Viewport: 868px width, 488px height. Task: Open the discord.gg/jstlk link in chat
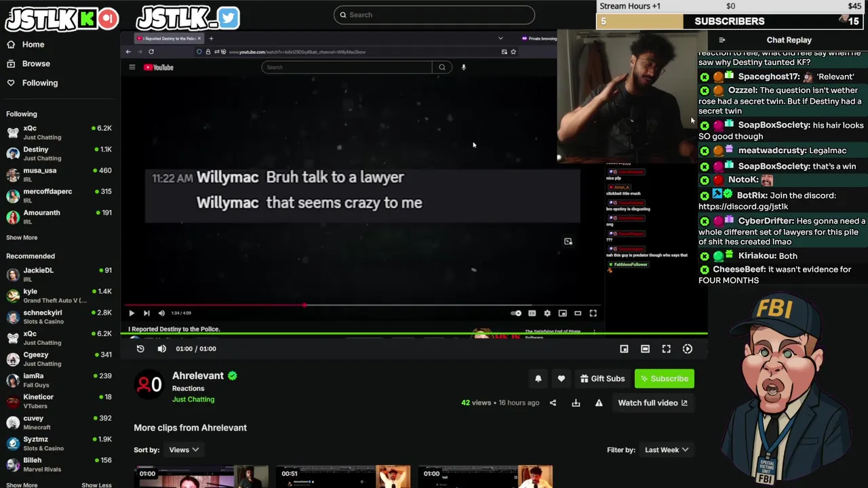[743, 206]
